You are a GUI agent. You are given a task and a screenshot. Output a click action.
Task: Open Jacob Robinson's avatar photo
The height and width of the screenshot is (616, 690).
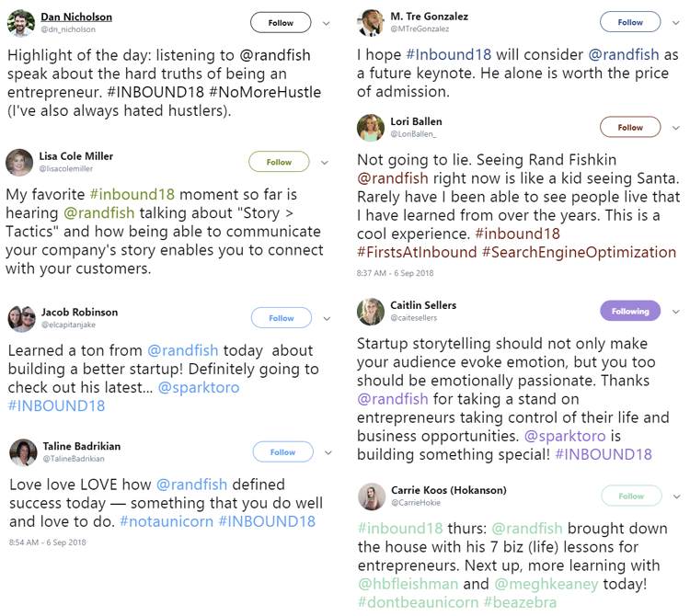(x=21, y=318)
